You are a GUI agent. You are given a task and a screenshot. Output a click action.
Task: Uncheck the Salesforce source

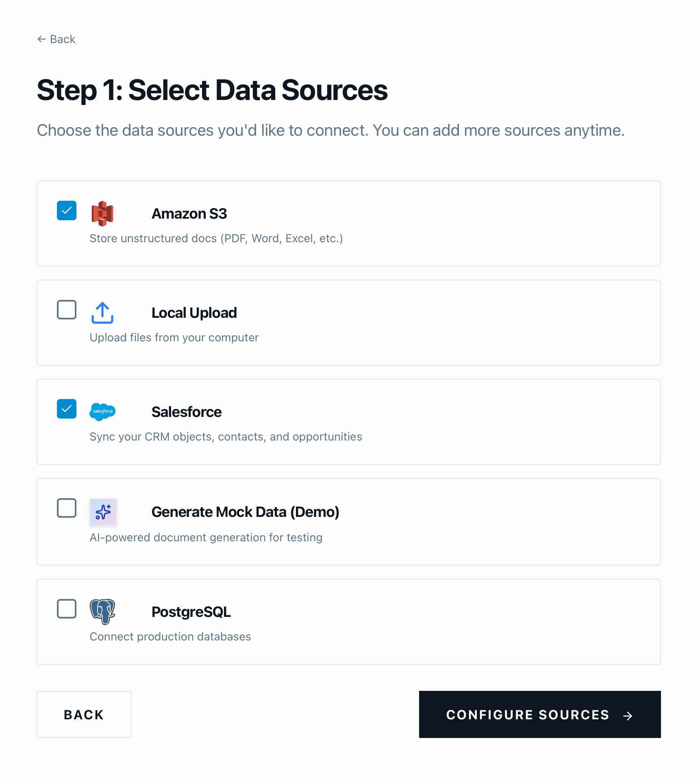tap(67, 409)
